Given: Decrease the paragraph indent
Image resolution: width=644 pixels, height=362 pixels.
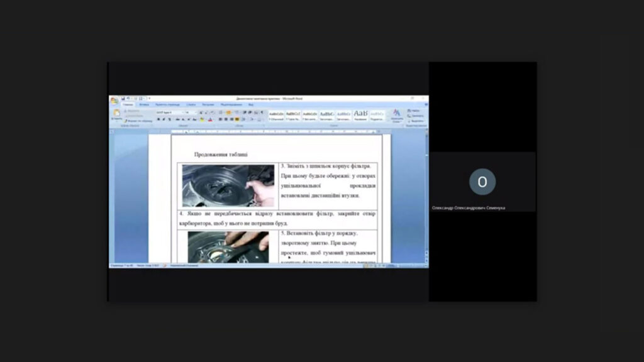Looking at the screenshot, I should coord(245,112).
